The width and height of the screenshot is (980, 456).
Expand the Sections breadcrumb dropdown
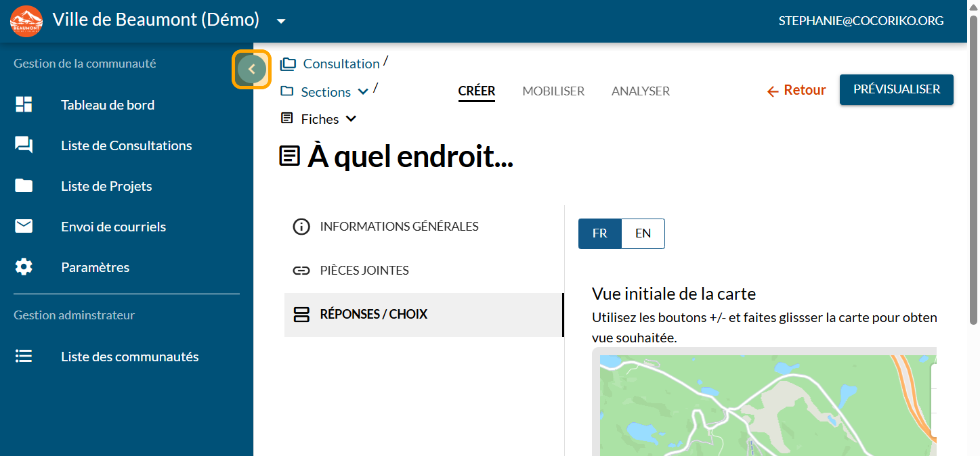pyautogui.click(x=363, y=92)
